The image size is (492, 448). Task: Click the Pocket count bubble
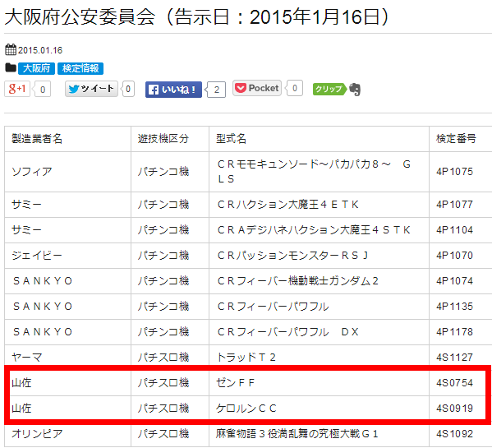[x=294, y=88]
